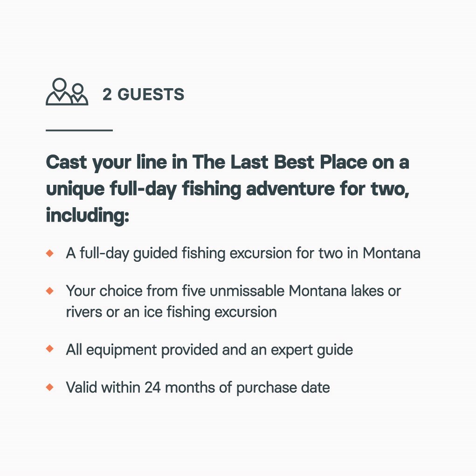Image resolution: width=476 pixels, height=476 pixels.
Task: Click the orange diamond beside Your choice bullet
Action: tap(50, 291)
